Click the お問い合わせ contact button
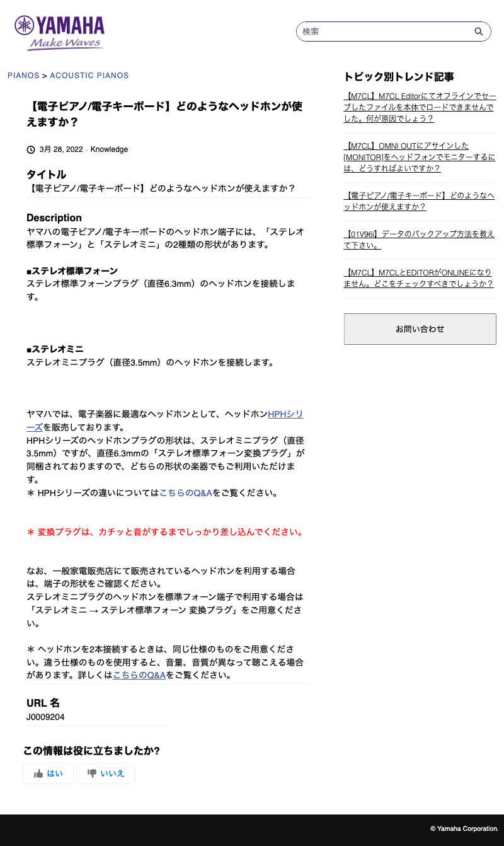Viewport: 504px width, 846px height. pos(420,329)
